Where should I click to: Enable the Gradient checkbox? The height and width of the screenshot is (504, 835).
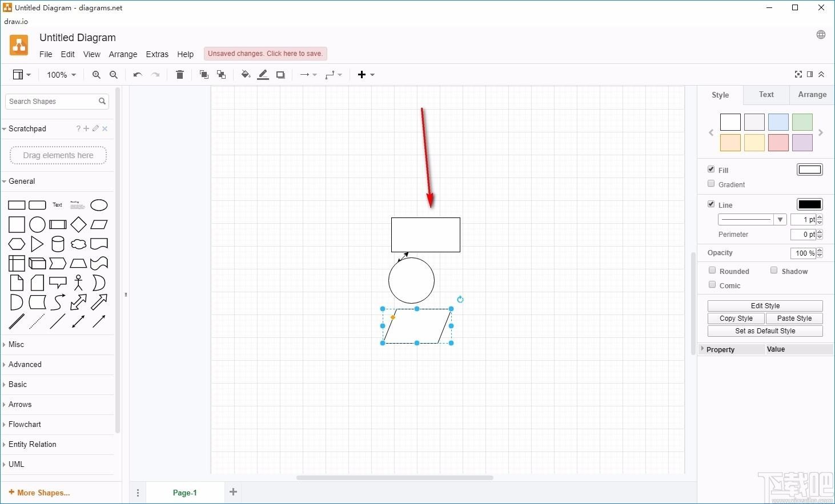711,183
